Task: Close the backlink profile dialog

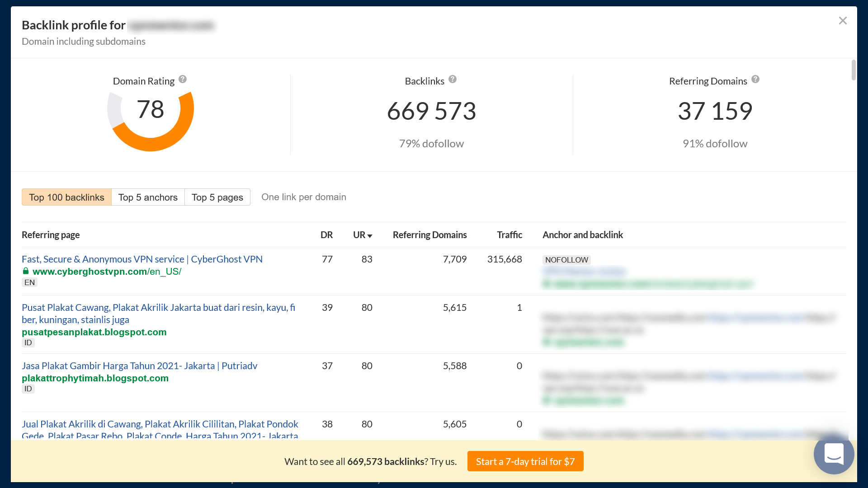Action: [843, 21]
